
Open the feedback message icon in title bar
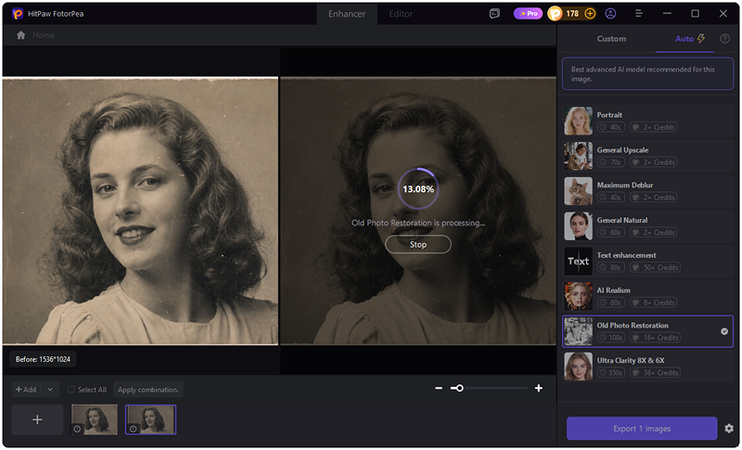(x=495, y=14)
